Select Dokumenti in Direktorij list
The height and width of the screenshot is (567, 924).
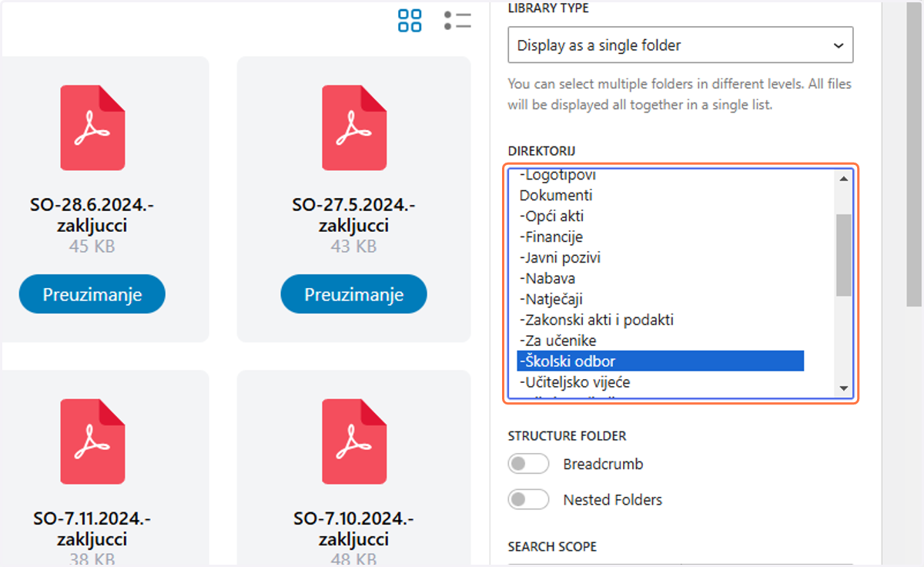(661, 196)
